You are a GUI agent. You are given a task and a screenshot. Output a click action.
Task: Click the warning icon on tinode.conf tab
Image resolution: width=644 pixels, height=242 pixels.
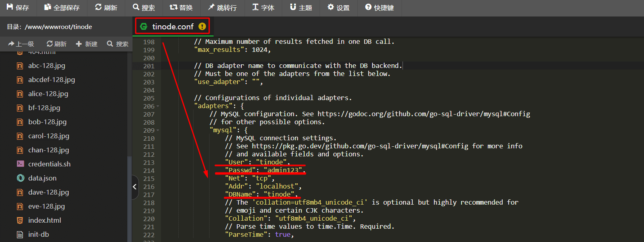click(x=202, y=27)
